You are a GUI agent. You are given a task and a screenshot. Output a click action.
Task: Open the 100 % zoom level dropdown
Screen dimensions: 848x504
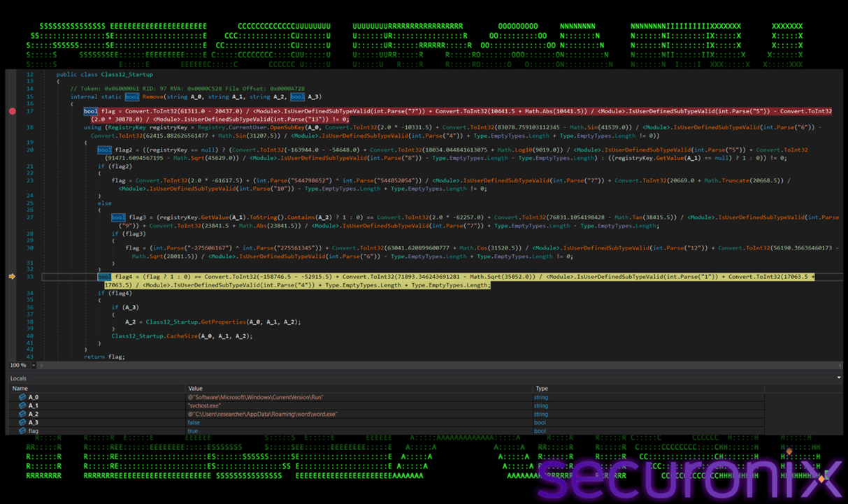tap(31, 366)
